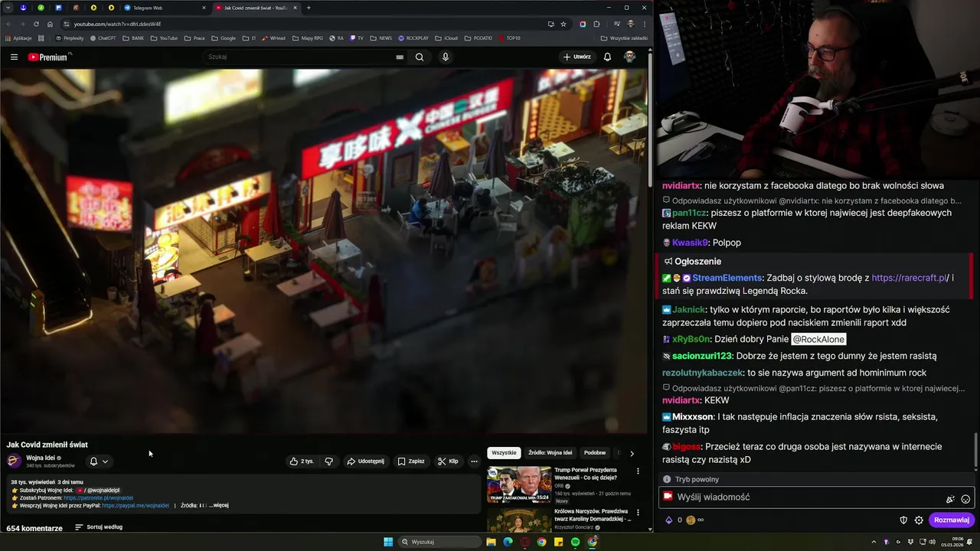Open File Explorer from the taskbar
Viewport: 980px width, 551px height.
[491, 542]
